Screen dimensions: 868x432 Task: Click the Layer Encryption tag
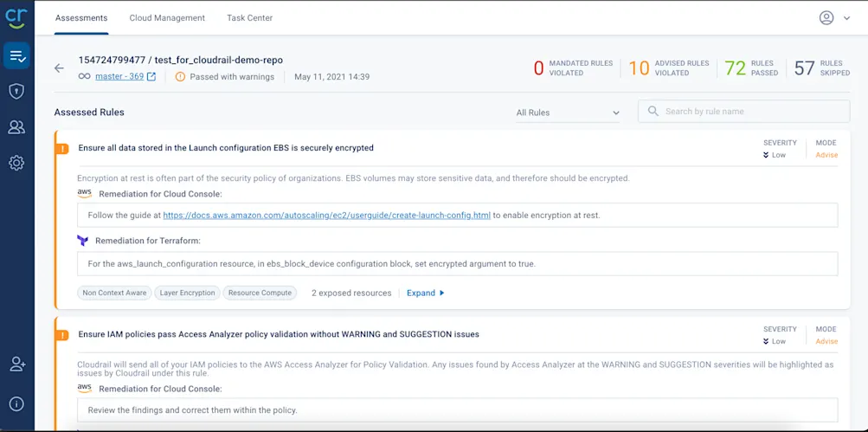pyautogui.click(x=187, y=293)
